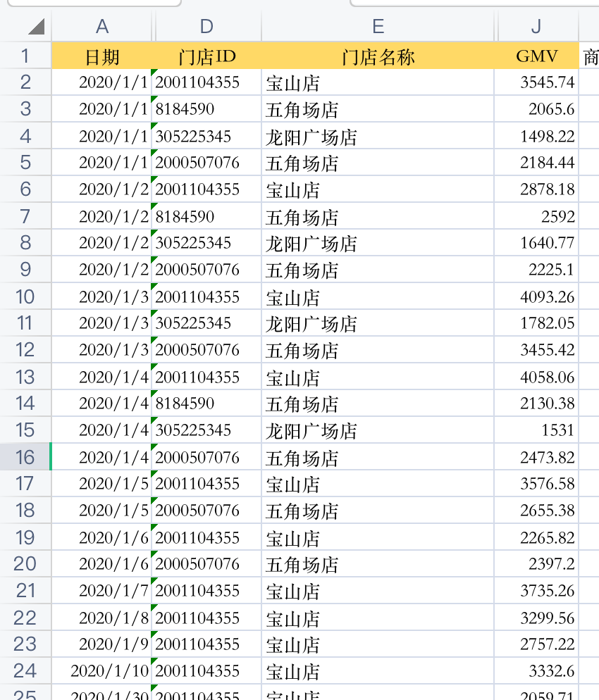The width and height of the screenshot is (599, 700).
Task: Select row 16 header
Action: pos(25,457)
